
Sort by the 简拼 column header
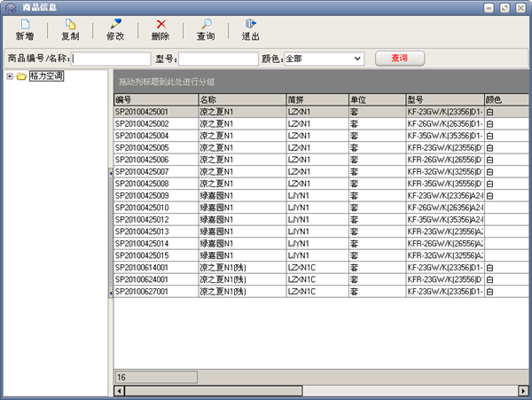317,100
